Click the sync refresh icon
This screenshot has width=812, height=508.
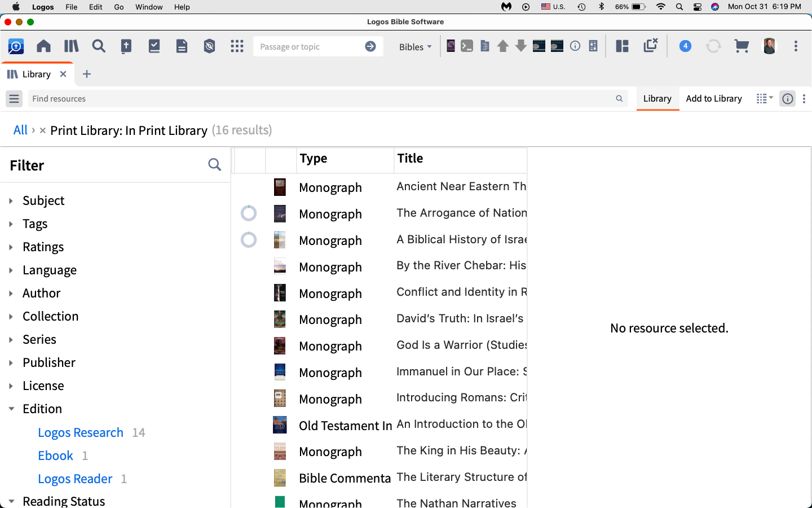[x=713, y=46]
